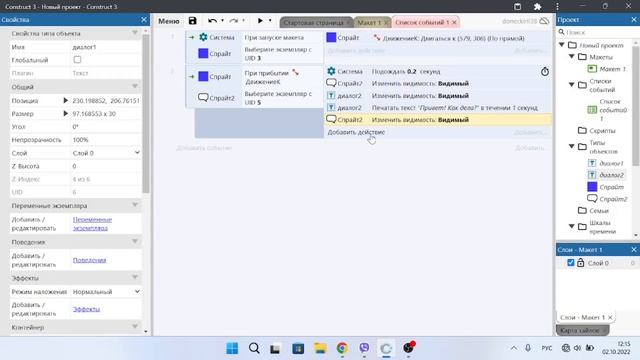The height and width of the screenshot is (360, 640).
Task: Open the Режим наложения dropdown
Action: pyautogui.click(x=106, y=291)
